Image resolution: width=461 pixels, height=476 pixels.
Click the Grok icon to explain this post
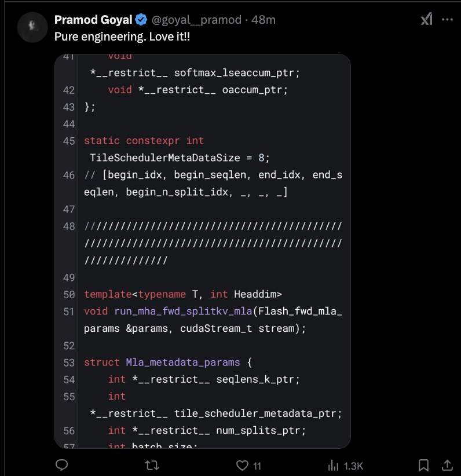point(427,19)
